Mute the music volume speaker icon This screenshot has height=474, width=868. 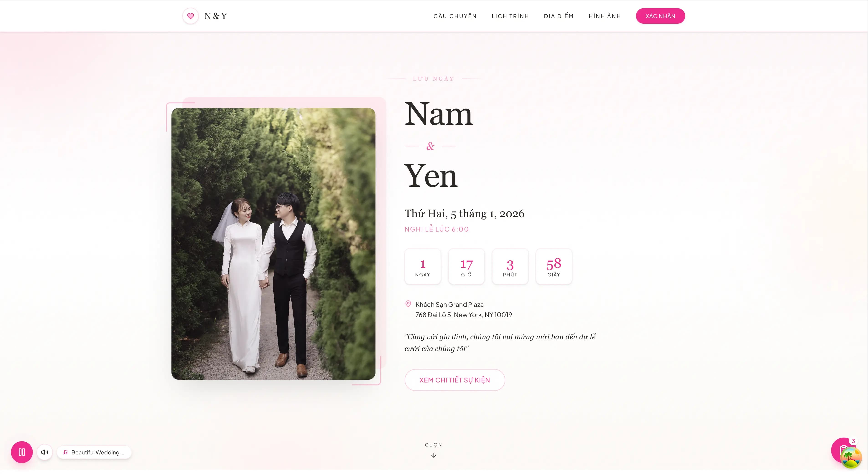tap(44, 452)
